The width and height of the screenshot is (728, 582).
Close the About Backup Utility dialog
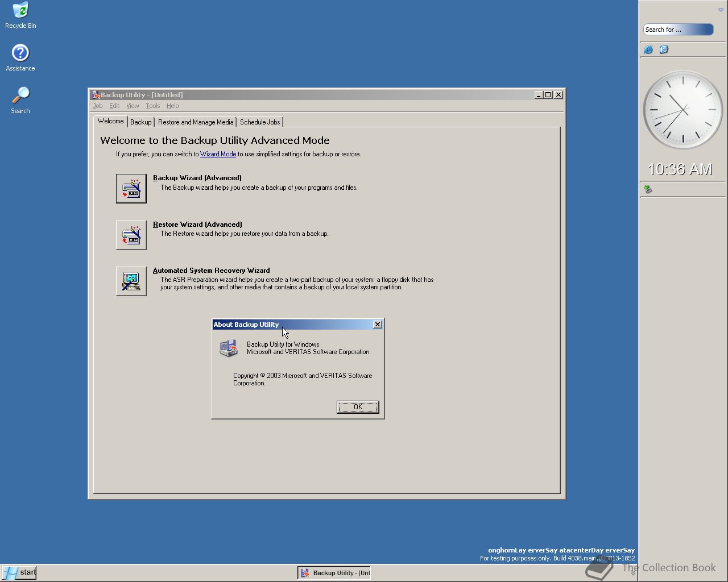pyautogui.click(x=378, y=325)
